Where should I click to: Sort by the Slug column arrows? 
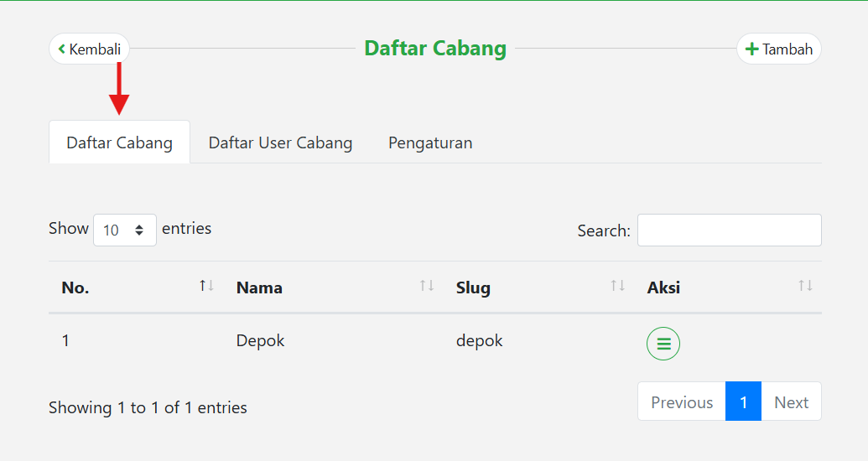pos(618,287)
